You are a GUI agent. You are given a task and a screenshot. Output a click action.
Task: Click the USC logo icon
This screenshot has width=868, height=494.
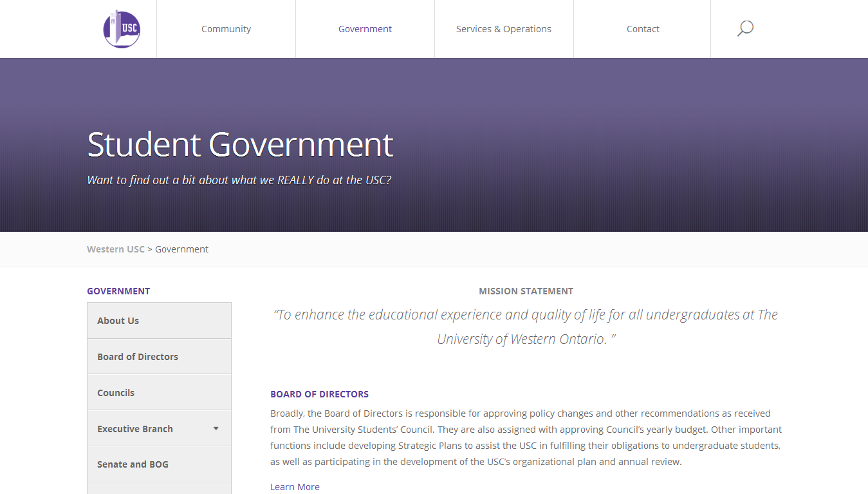pyautogui.click(x=122, y=29)
